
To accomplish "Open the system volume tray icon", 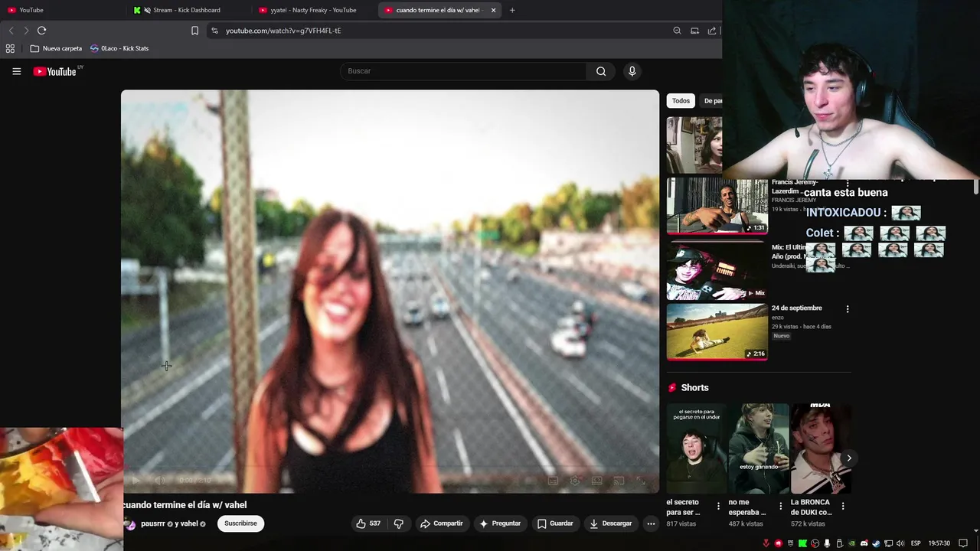I will (900, 543).
